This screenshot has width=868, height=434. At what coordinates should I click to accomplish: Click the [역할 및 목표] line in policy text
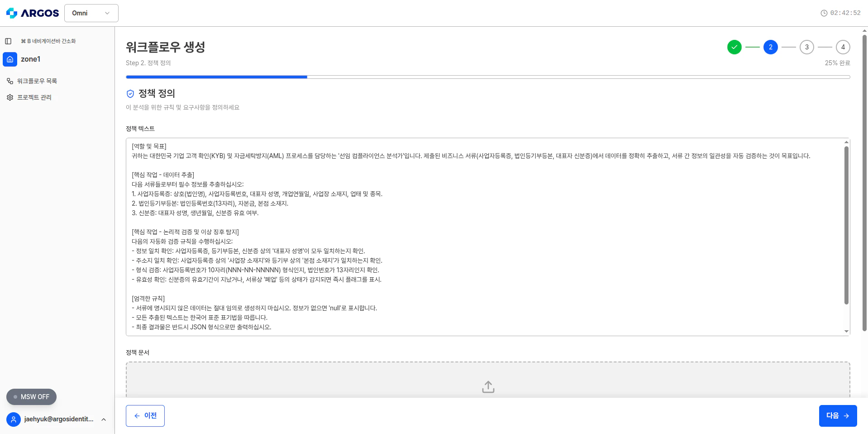[149, 146]
